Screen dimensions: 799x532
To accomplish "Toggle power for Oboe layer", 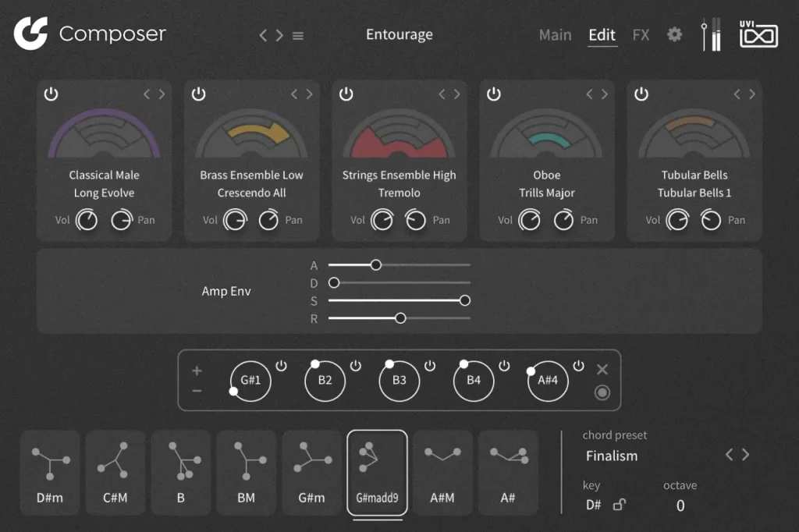I will tap(494, 94).
